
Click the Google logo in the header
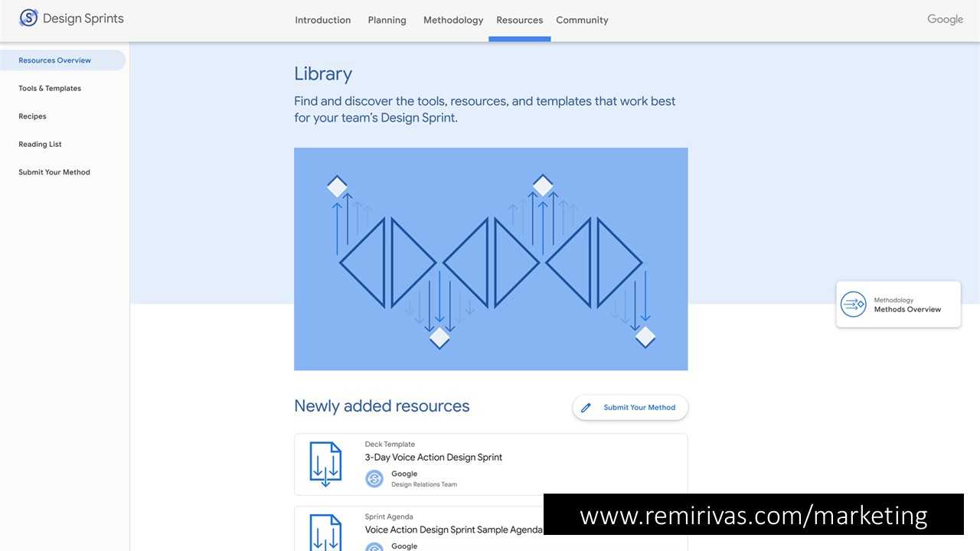point(945,19)
